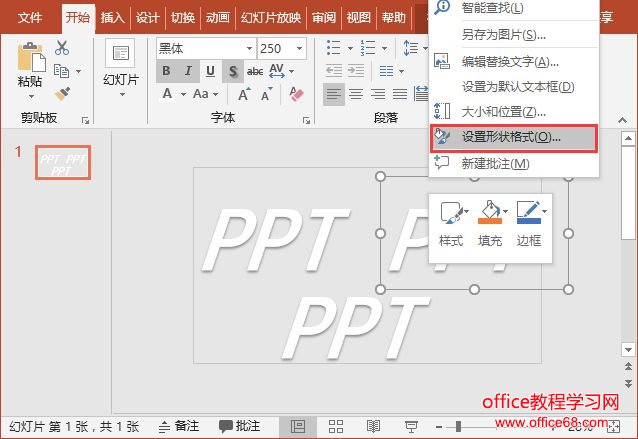This screenshot has width=638, height=439.
Task: Start slide show from status bar
Action: click(411, 426)
